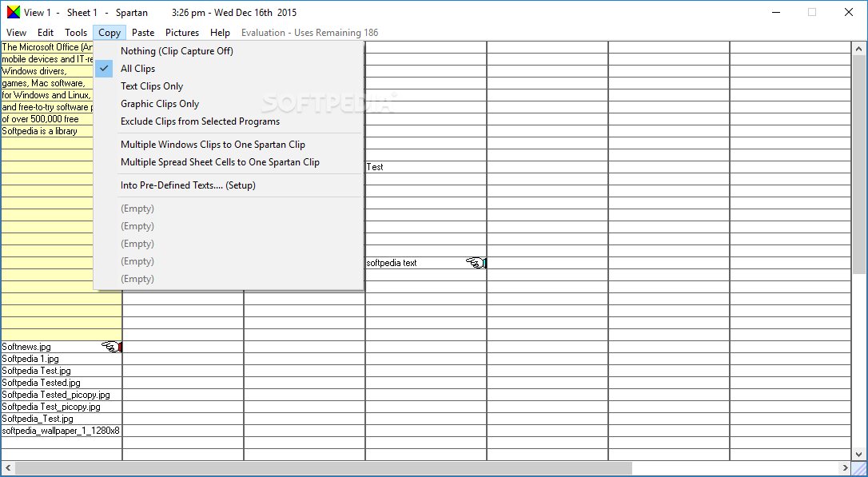868x477 pixels.
Task: Close the Spartan window
Action: coord(849,12)
